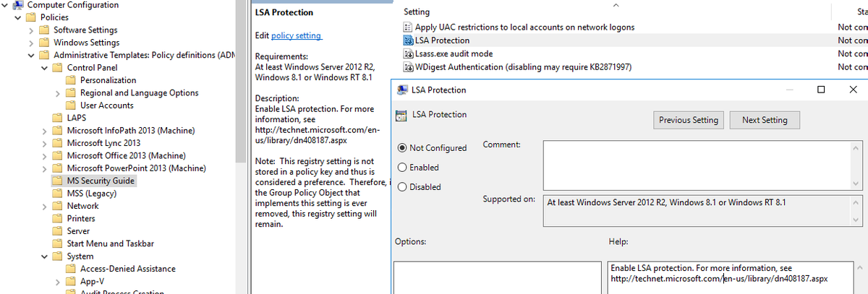
Task: Click the LSA Protection dialog title bar icon
Action: [x=402, y=90]
